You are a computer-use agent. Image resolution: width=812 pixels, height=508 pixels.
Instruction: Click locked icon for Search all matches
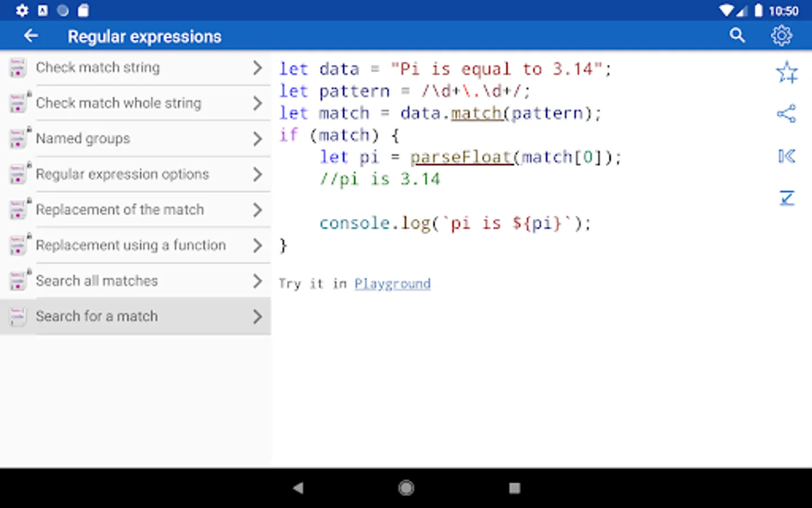click(x=20, y=280)
